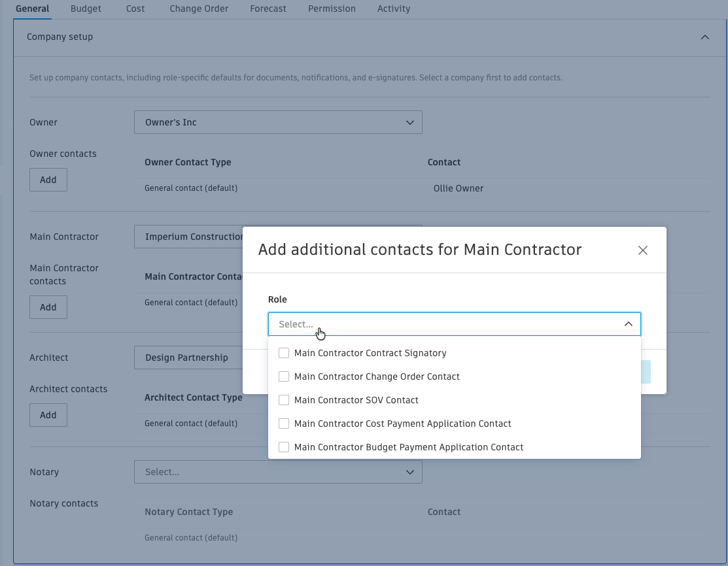
Task: Switch to the Activity tab
Action: pyautogui.click(x=394, y=8)
